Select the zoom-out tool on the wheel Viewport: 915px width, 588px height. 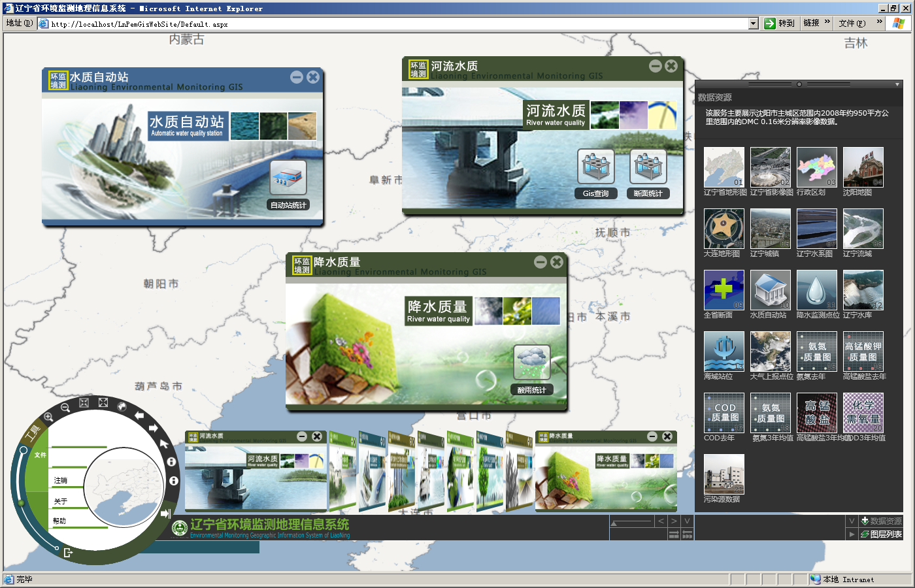tap(65, 406)
